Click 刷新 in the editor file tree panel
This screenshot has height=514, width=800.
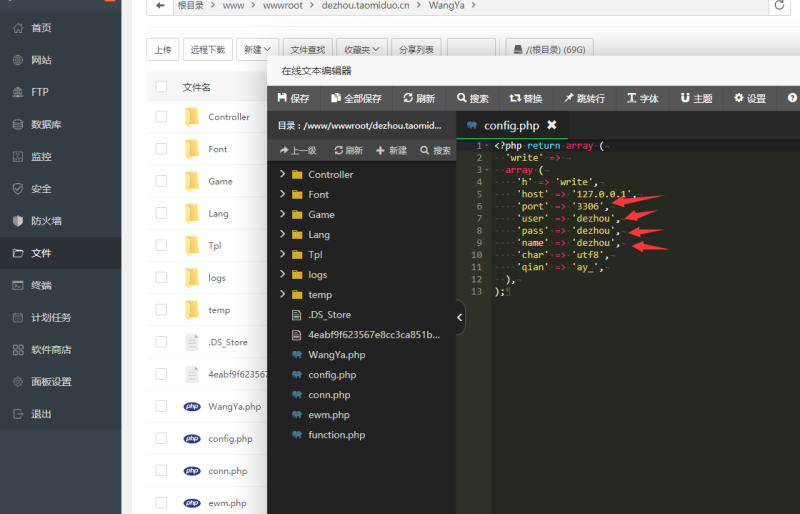[x=348, y=151]
